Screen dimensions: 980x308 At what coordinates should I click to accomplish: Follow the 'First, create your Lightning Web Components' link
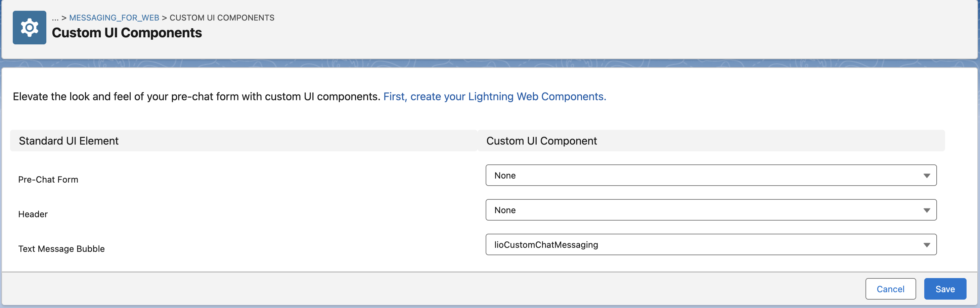click(x=495, y=96)
